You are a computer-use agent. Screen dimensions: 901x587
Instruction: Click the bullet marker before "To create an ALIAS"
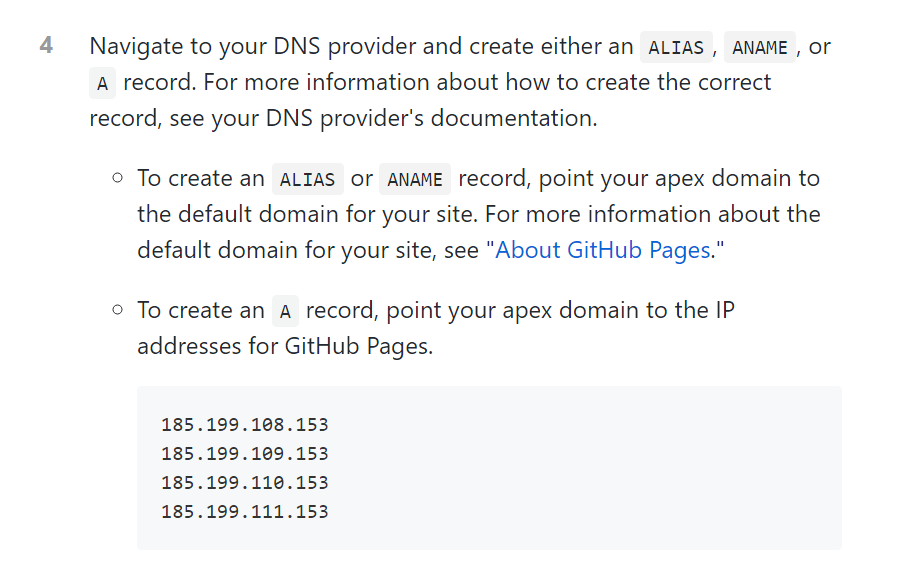tap(117, 179)
